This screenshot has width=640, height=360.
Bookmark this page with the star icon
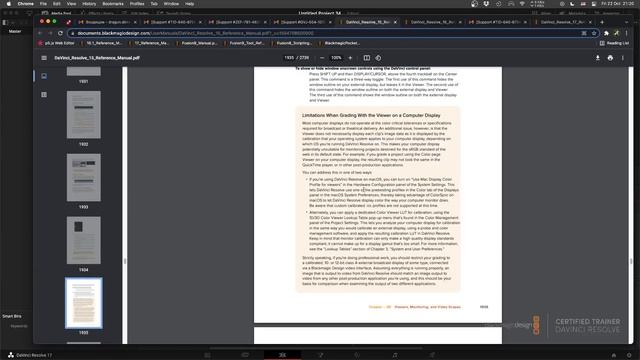coord(594,33)
